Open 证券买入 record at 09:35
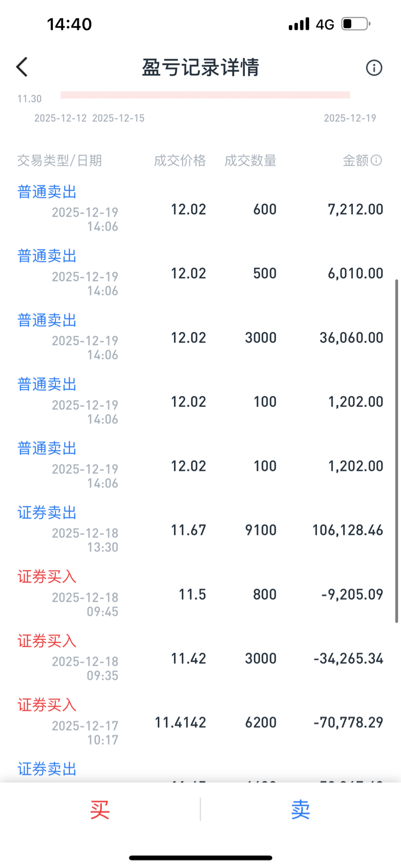 [x=200, y=659]
